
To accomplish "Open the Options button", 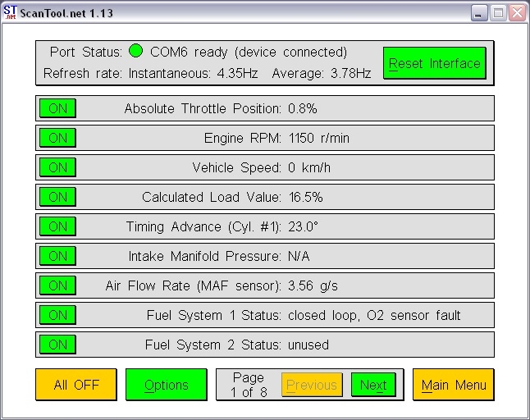I will (167, 385).
